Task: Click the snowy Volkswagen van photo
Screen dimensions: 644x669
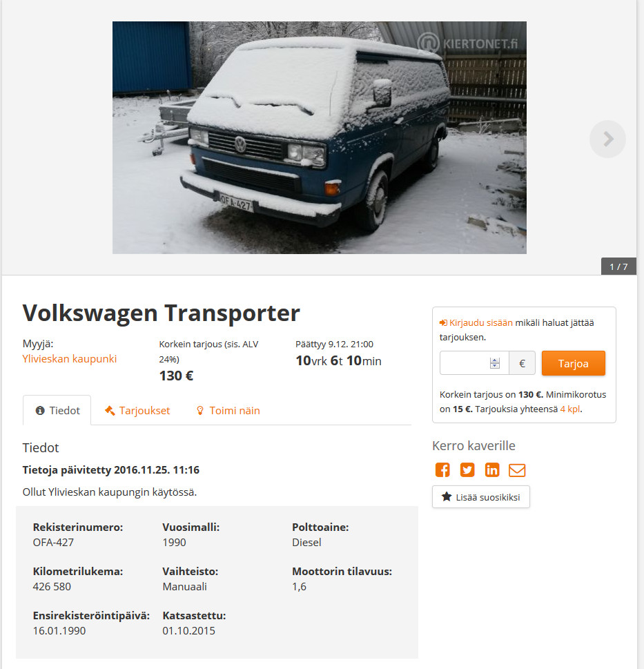Action: click(x=320, y=138)
